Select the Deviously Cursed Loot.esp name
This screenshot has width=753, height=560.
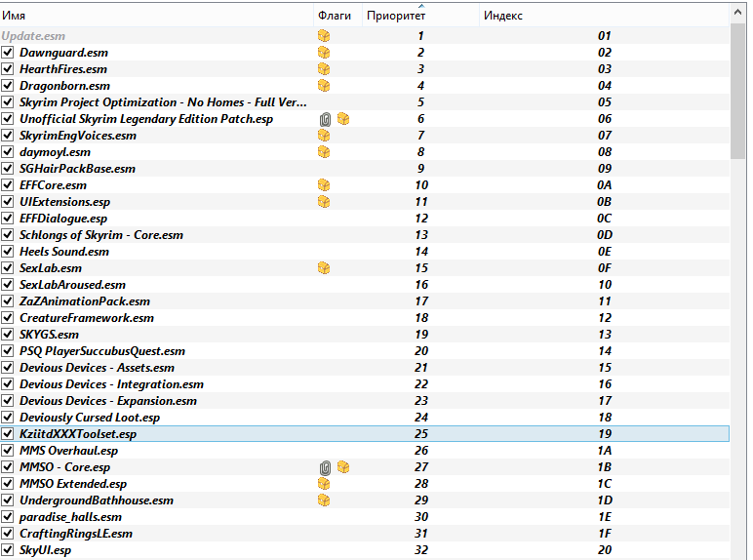tap(90, 418)
